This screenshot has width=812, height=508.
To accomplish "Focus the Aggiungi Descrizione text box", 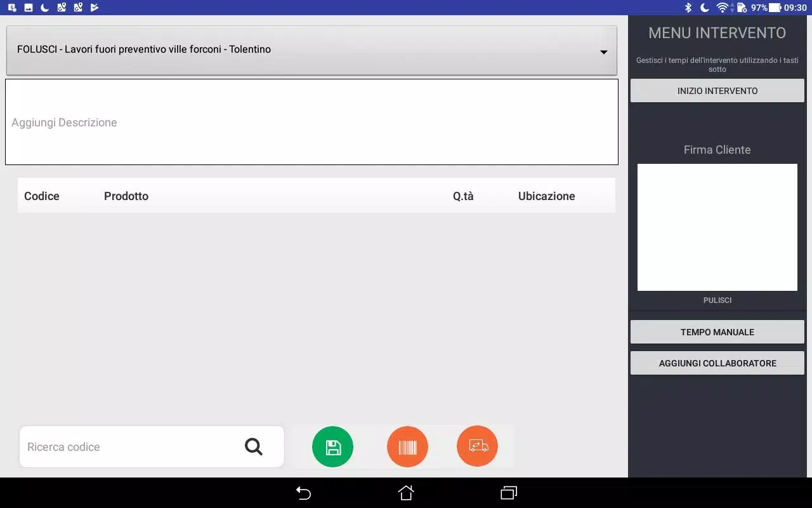I will (311, 122).
